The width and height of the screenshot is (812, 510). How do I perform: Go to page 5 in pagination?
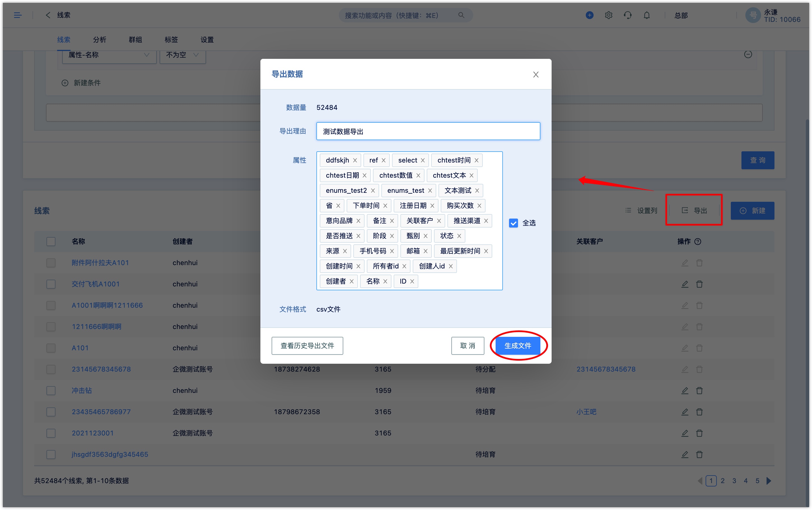757,481
